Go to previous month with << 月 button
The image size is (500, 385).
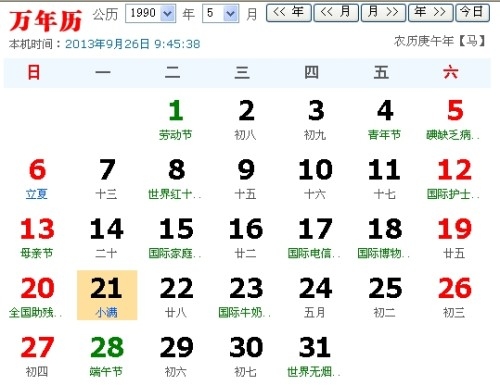coord(336,13)
